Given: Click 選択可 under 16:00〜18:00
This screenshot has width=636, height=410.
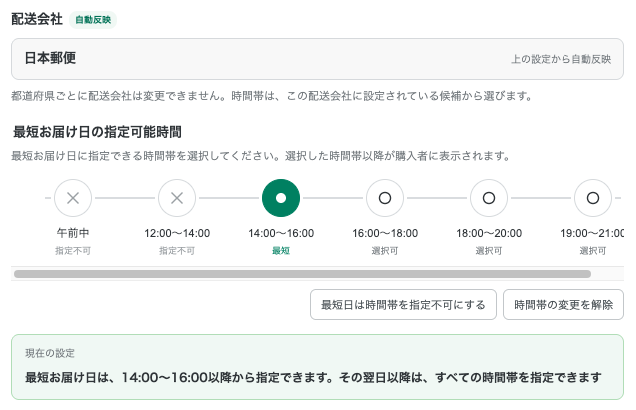Looking at the screenshot, I should pos(385,251).
